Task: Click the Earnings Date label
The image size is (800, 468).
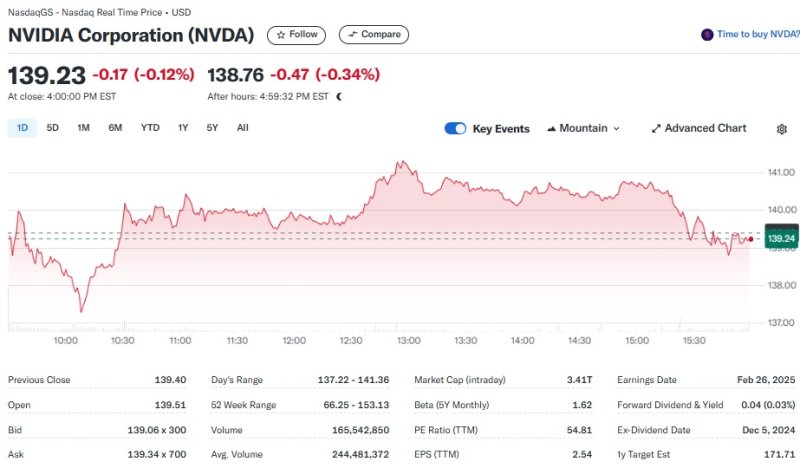Action: point(646,380)
